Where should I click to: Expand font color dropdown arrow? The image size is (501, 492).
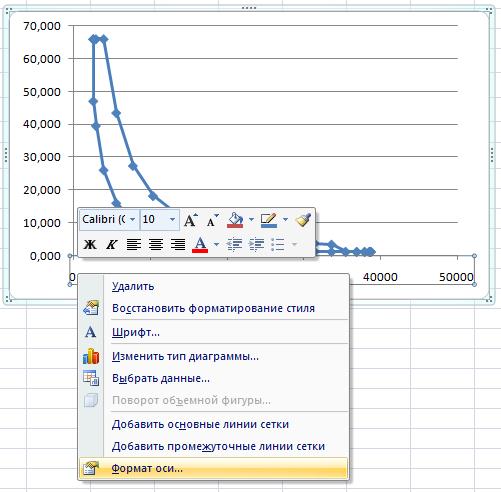point(216,245)
